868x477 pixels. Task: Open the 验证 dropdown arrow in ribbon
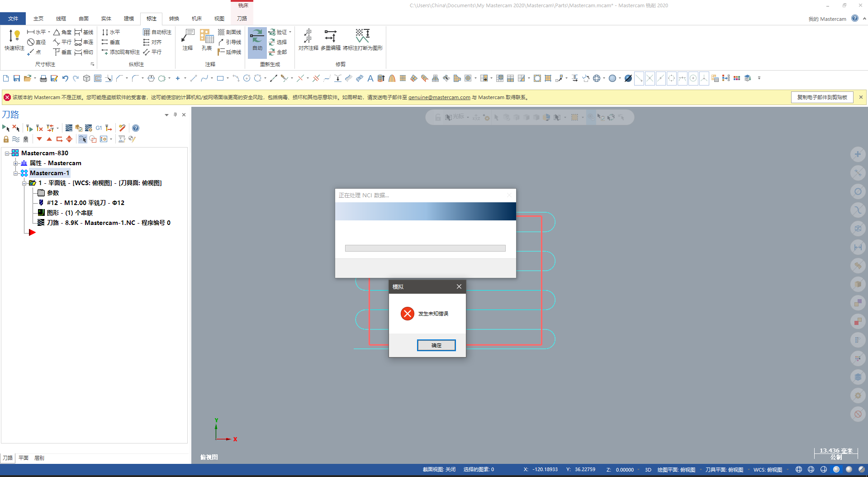pos(290,32)
